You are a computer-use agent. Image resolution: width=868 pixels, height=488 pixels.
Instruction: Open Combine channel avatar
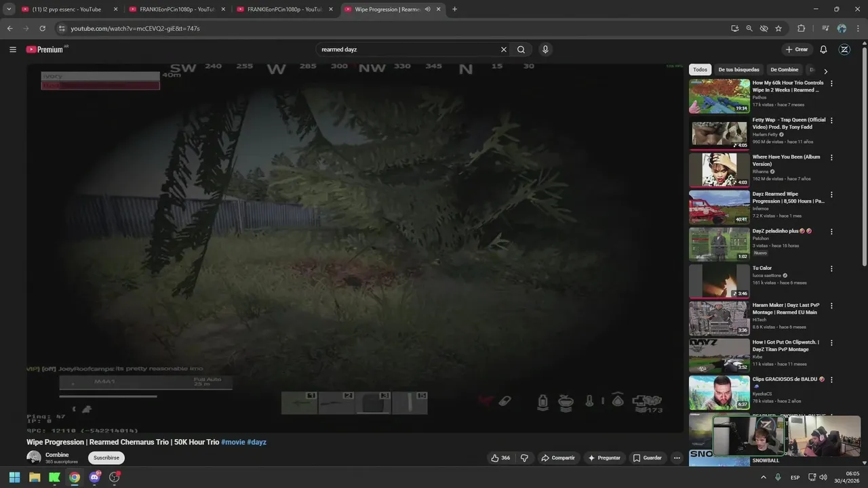33,457
